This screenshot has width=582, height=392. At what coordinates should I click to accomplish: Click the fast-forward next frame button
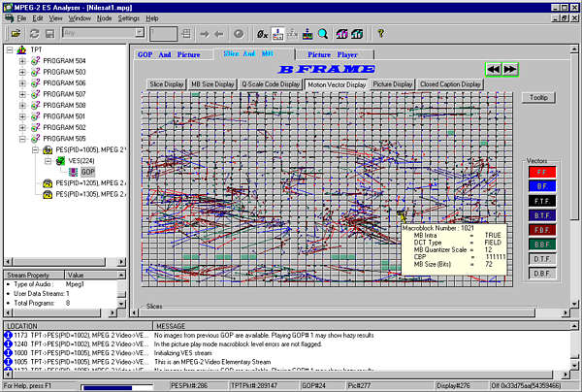coord(510,69)
